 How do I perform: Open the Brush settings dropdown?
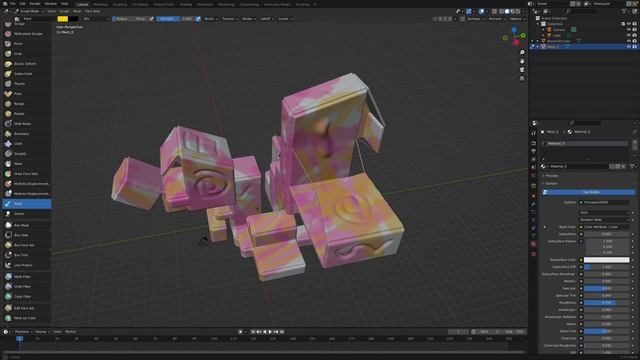[211, 19]
